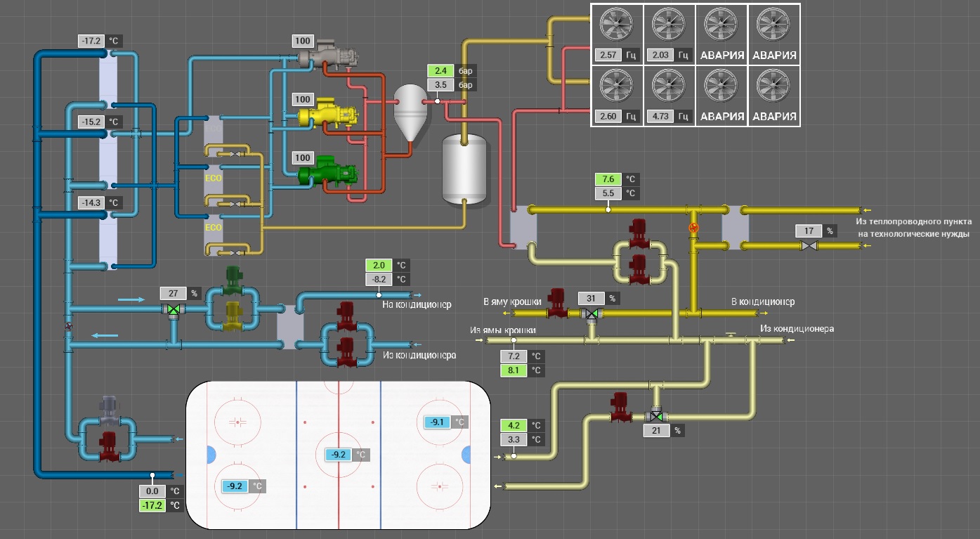Click the valve icon below 17 %

(810, 246)
